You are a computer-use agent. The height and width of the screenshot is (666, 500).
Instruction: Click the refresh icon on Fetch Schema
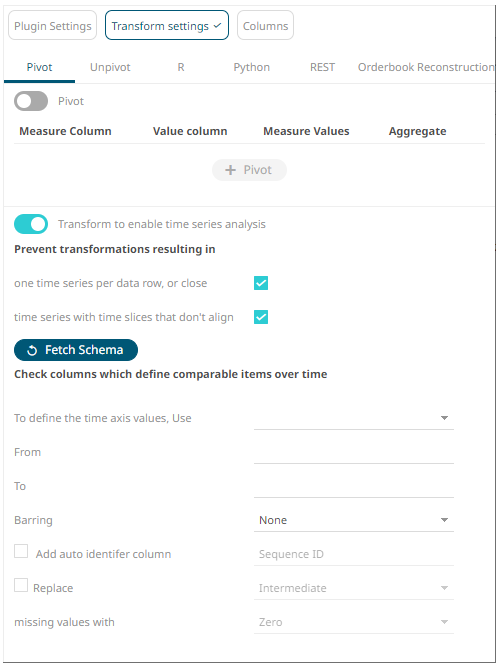32,350
